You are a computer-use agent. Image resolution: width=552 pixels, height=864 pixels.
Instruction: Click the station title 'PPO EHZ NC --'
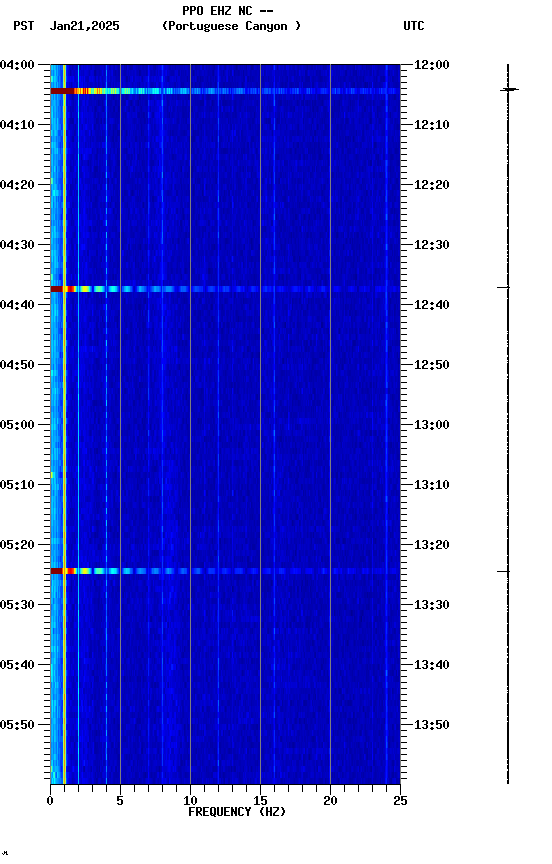coord(228,10)
